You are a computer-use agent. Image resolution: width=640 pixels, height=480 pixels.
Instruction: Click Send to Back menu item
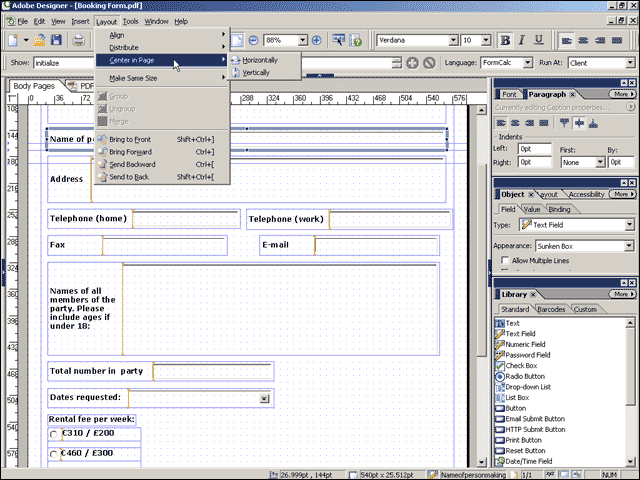[162, 177]
